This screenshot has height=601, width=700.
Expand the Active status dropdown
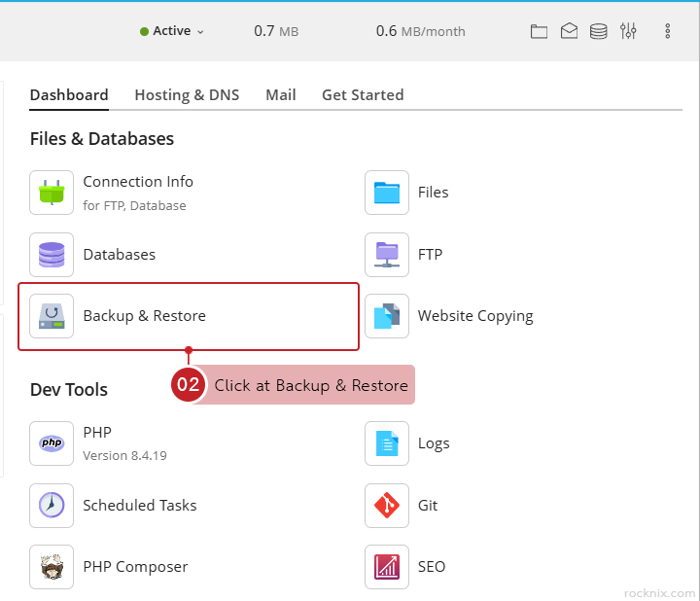(172, 31)
